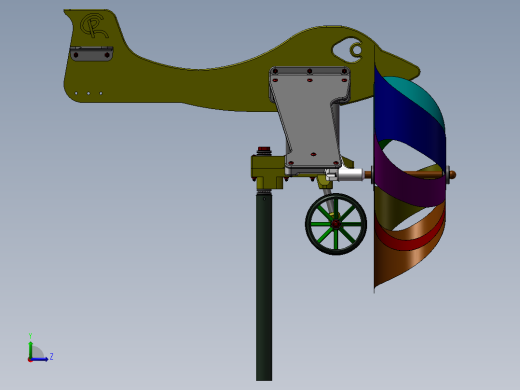The width and height of the screenshot is (520, 390).
Task: Select the red hub at the wheel center
Action: click(x=336, y=224)
